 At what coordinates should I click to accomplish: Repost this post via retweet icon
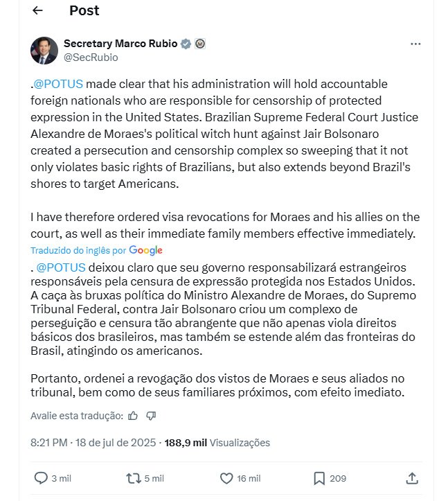(x=134, y=478)
